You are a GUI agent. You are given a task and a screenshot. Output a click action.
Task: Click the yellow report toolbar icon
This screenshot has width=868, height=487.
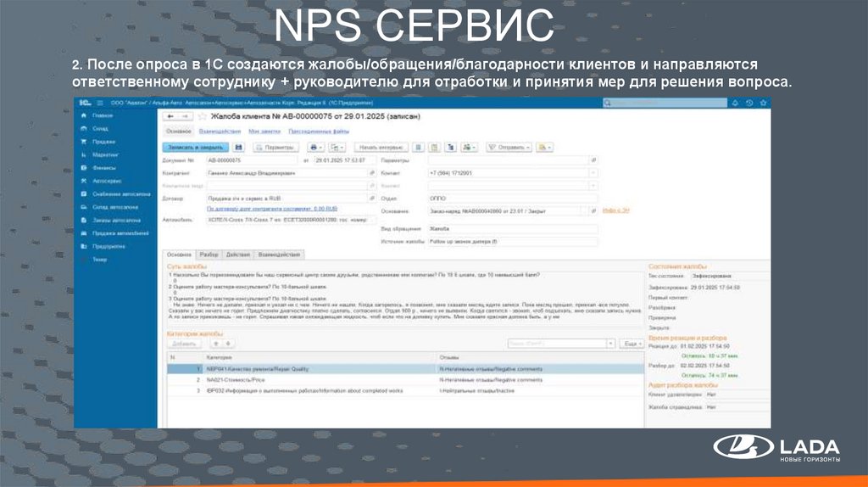click(435, 148)
